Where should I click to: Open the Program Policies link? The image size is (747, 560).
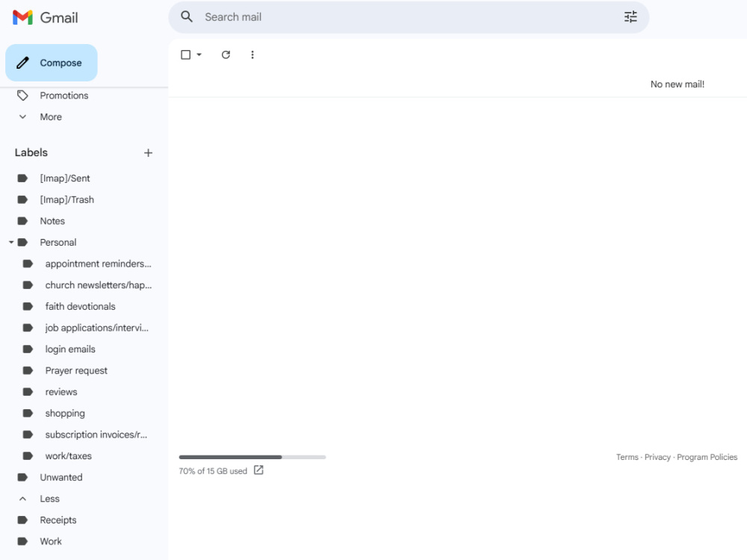707,457
